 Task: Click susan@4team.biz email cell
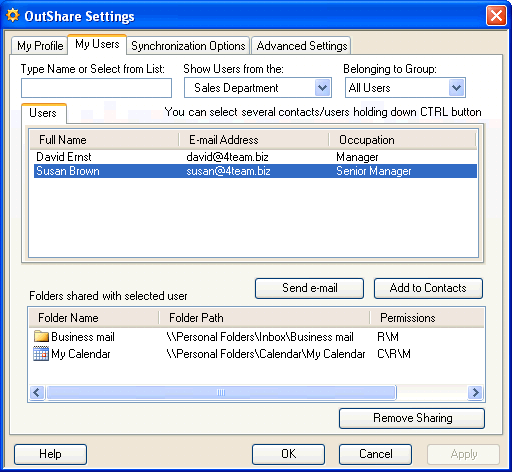click(x=228, y=171)
